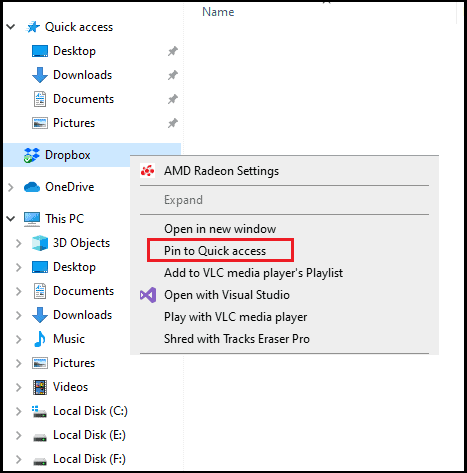Click the Videos film strip icon
The width and height of the screenshot is (467, 473).
(40, 387)
